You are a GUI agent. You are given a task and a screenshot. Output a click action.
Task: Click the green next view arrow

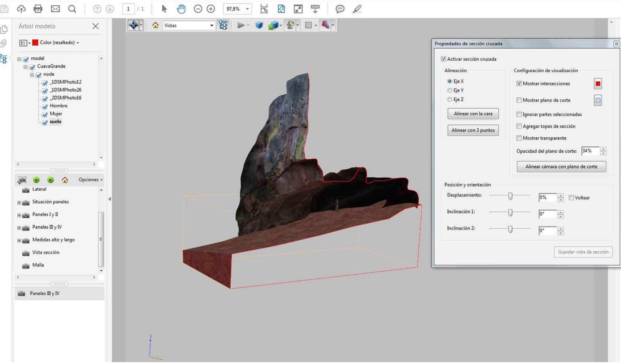coord(50,180)
